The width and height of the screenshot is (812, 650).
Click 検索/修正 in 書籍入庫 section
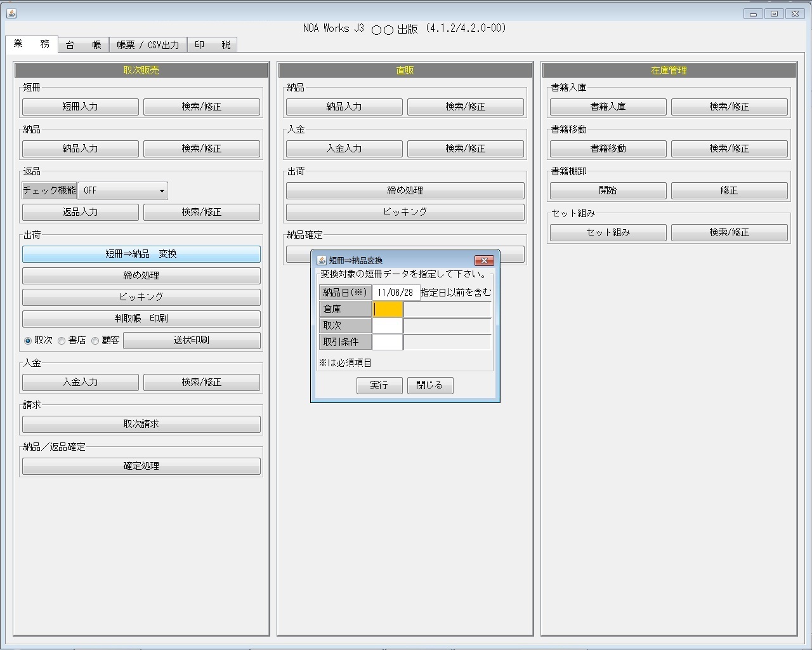tap(730, 107)
